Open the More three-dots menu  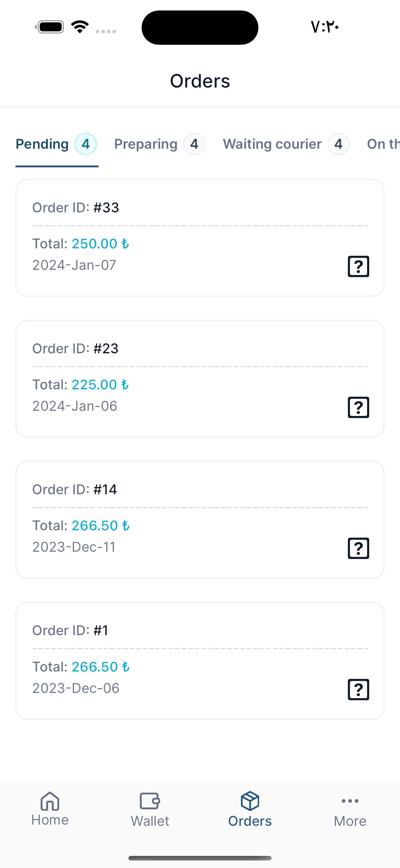pos(350,801)
